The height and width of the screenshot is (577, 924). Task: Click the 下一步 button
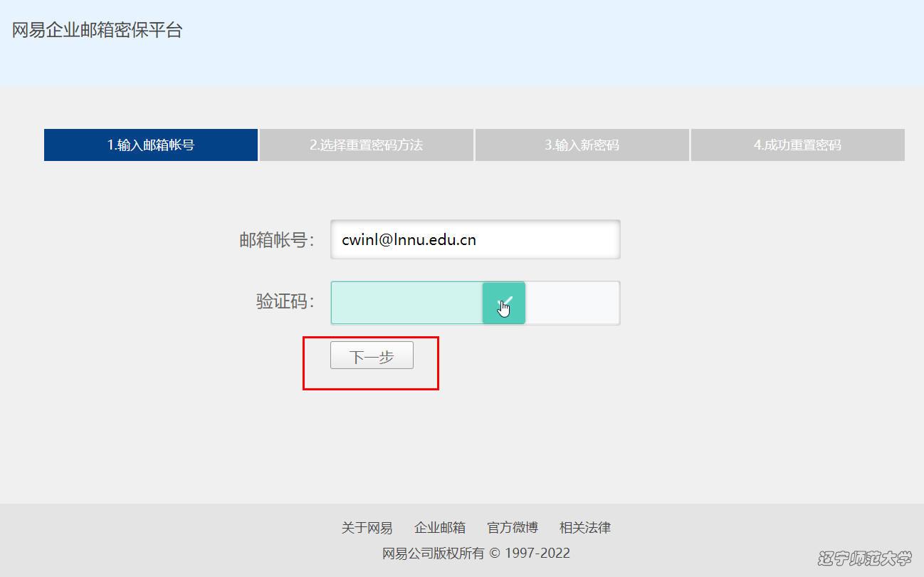click(372, 356)
